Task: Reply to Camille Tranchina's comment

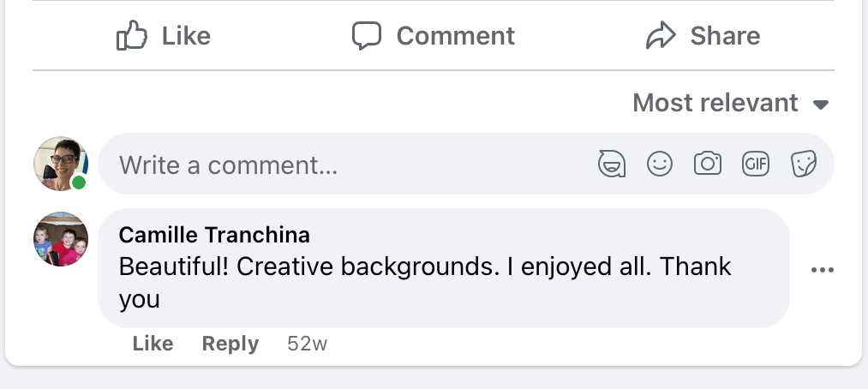Action: click(230, 344)
